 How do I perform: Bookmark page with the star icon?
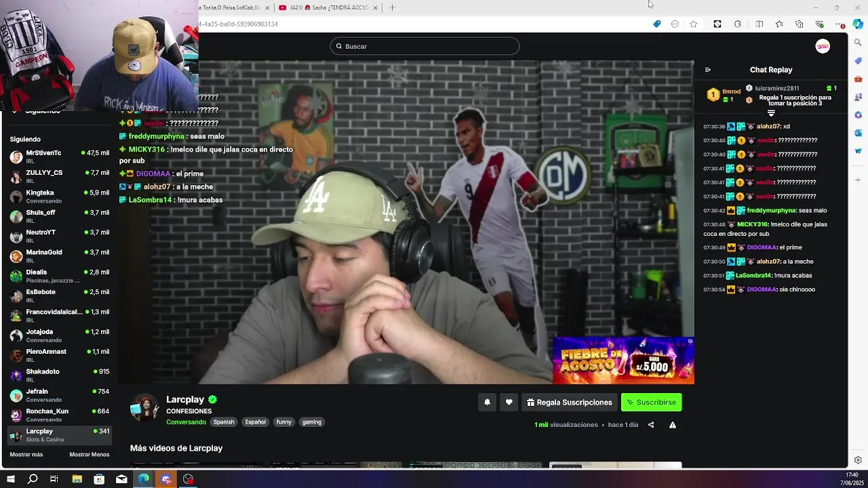tap(693, 24)
